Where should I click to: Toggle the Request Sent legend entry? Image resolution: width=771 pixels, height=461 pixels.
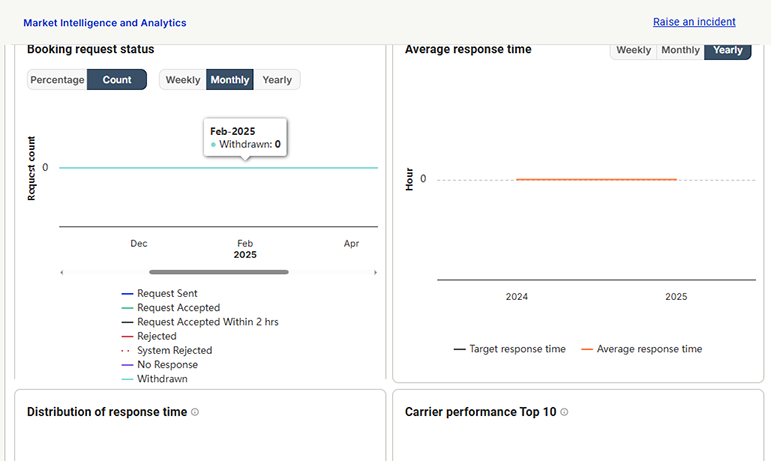pos(159,293)
